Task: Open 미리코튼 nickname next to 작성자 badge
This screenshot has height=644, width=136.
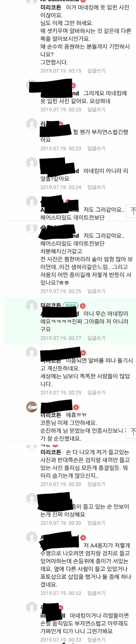Action: 51,306
